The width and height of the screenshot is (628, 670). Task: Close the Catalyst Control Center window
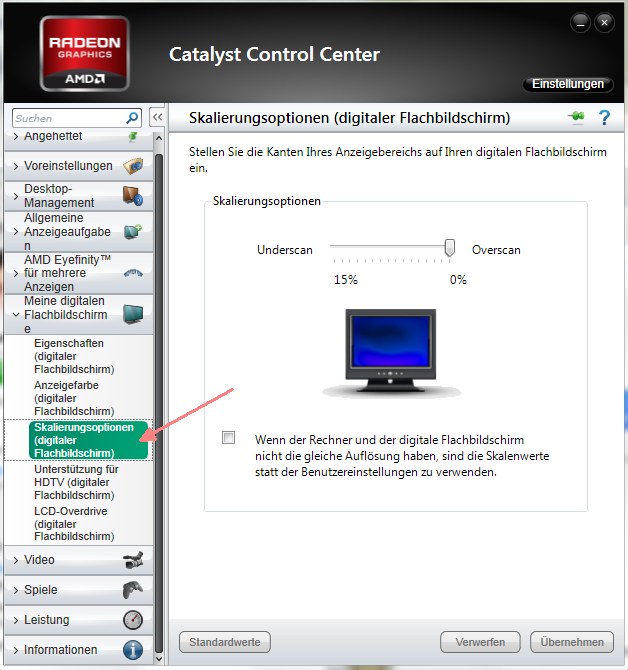(x=605, y=23)
